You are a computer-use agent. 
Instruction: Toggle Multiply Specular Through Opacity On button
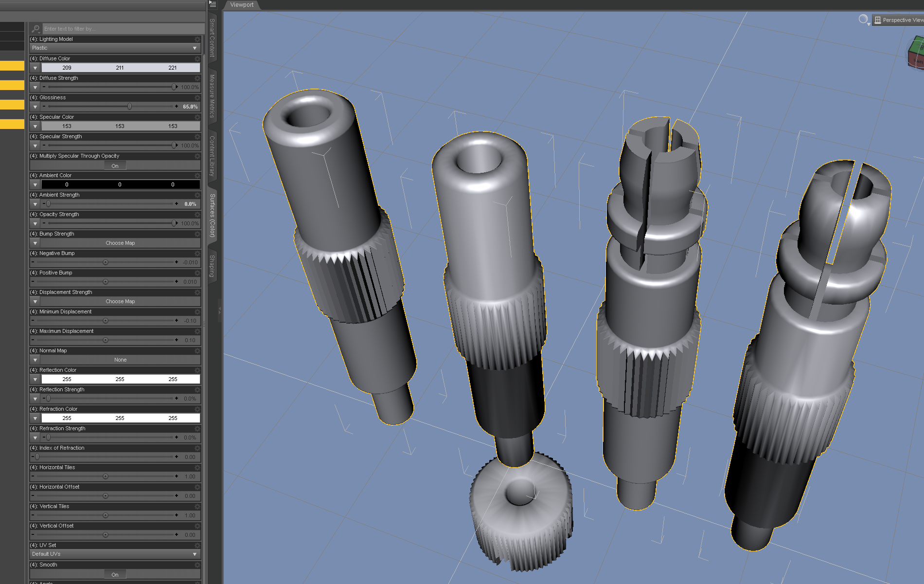[115, 165]
